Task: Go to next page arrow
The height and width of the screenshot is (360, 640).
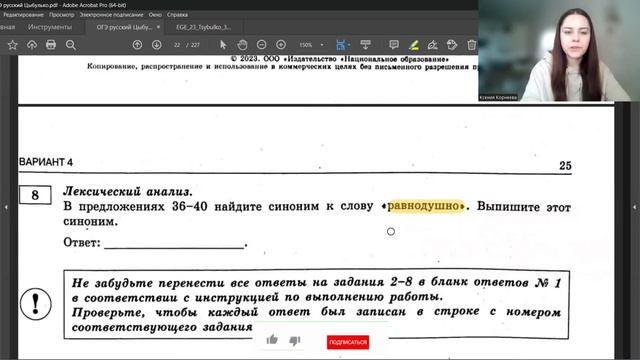Action: tap(157, 45)
